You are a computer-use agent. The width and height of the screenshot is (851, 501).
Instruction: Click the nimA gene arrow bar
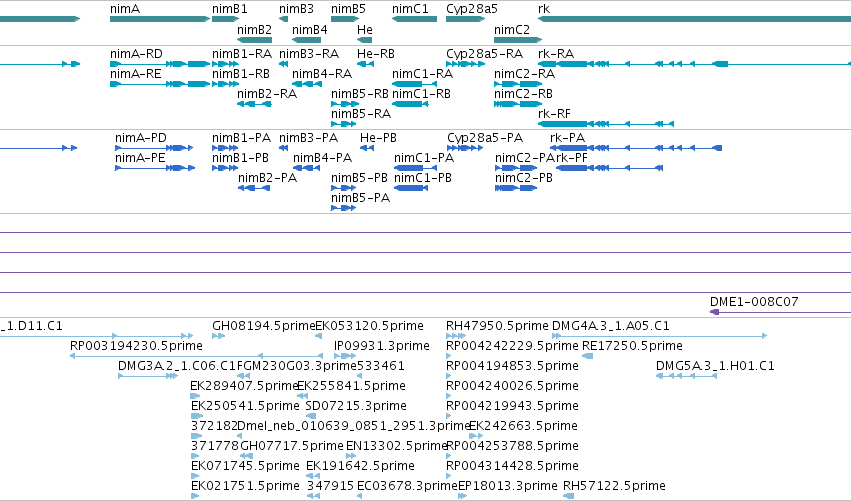(x=160, y=19)
